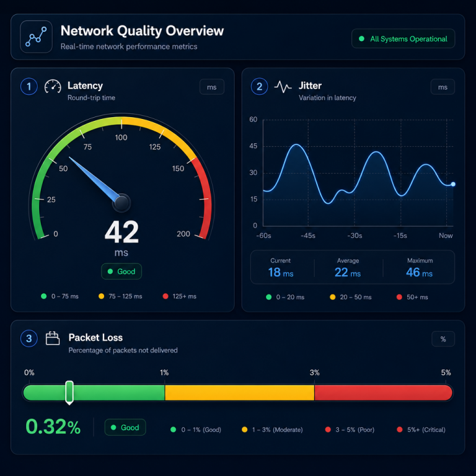Click the 1 – 3% (Moderate) legend
Screen dimensions: 476x476
(x=272, y=430)
